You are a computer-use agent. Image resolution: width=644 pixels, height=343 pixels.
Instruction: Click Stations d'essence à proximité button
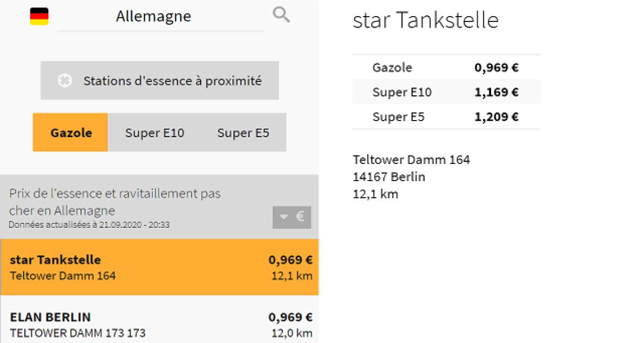(x=159, y=81)
